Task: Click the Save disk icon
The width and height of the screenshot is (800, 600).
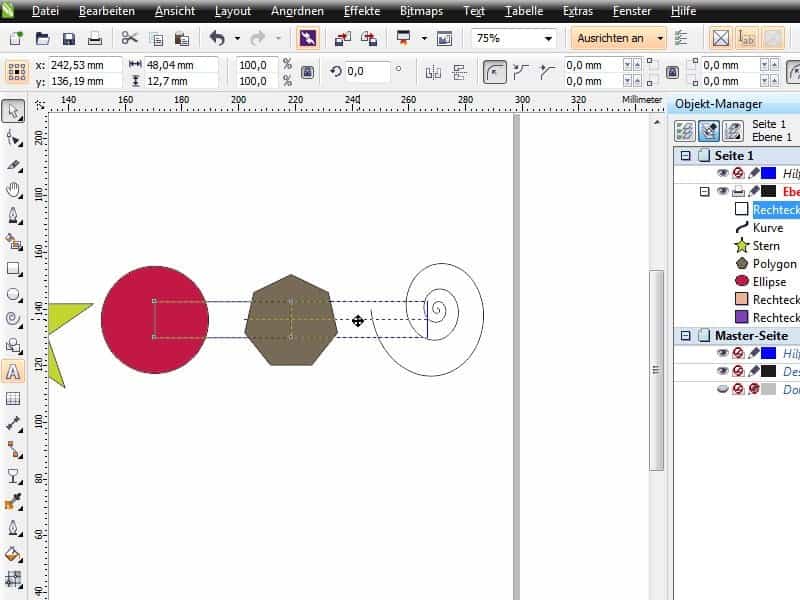Action: pos(69,38)
